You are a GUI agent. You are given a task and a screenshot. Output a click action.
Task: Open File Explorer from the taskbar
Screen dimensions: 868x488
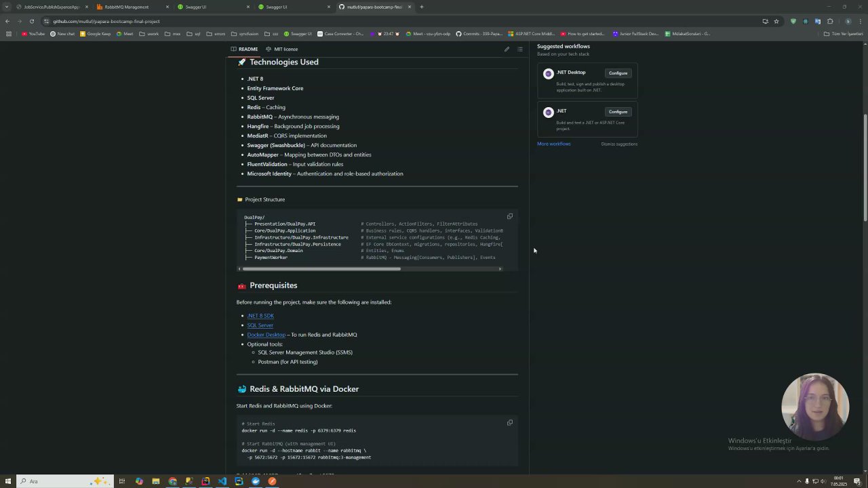(156, 481)
